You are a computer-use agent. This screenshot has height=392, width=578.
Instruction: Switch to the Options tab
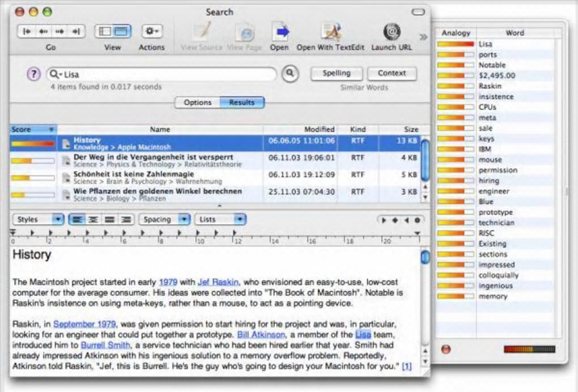(x=198, y=103)
